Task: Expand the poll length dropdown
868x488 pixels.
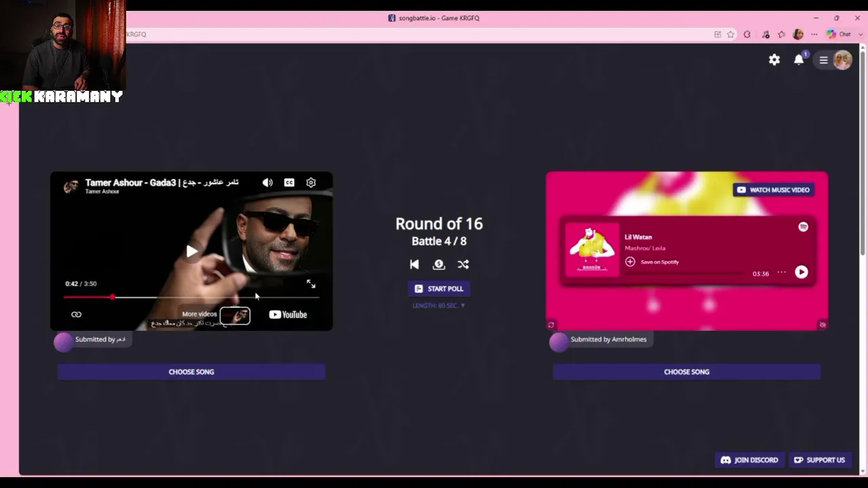Action: (x=439, y=306)
